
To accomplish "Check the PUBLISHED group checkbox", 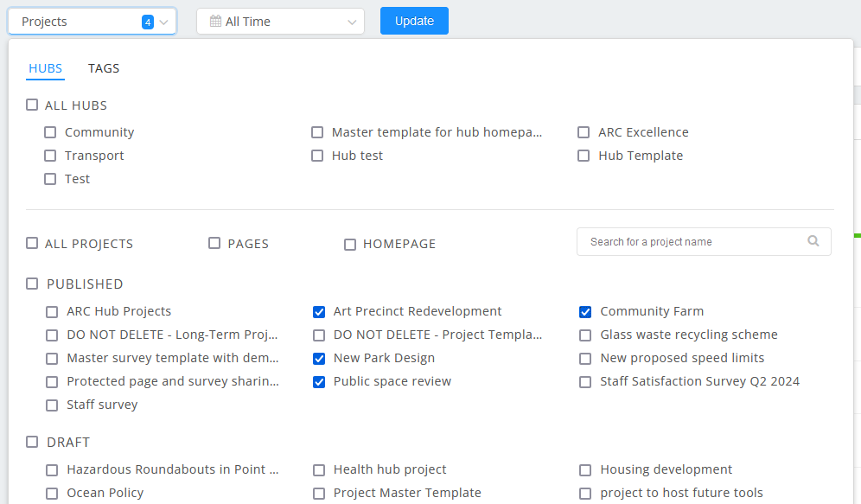I will pos(32,284).
